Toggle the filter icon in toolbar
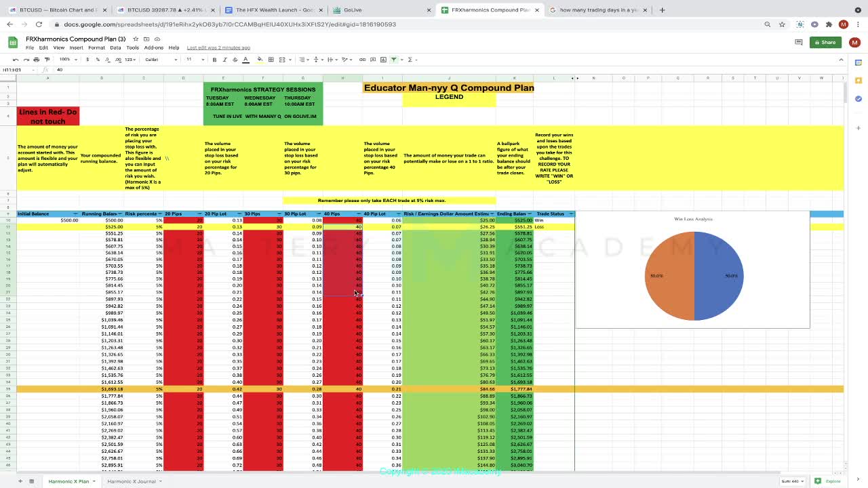The width and height of the screenshot is (868, 488). 393,60
